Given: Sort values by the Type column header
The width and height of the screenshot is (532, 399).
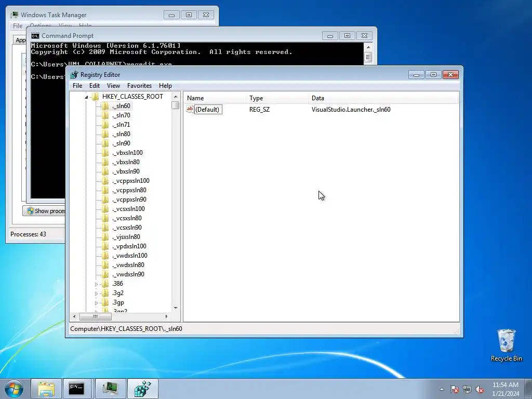Looking at the screenshot, I should tap(277, 98).
